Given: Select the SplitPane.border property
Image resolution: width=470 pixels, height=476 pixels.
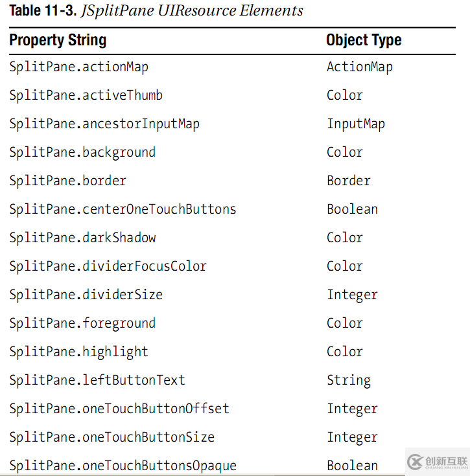Looking at the screenshot, I should click(x=68, y=181).
